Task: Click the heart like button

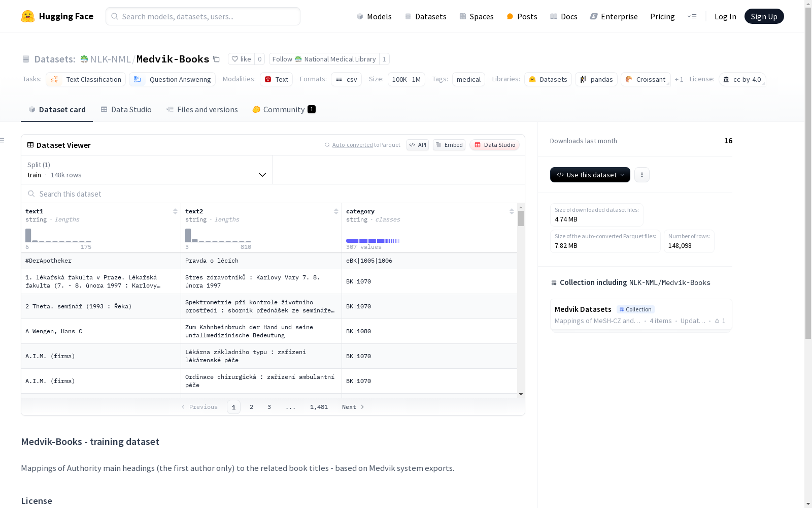Action: [241, 59]
